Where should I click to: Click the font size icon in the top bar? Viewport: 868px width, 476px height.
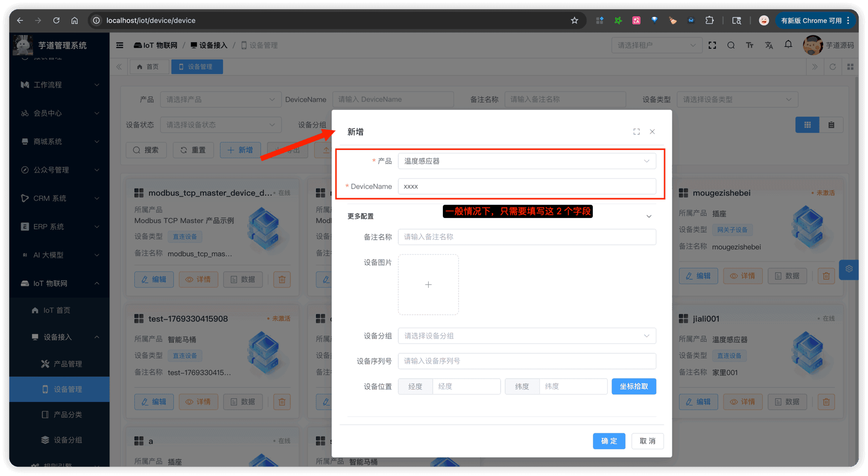click(749, 45)
